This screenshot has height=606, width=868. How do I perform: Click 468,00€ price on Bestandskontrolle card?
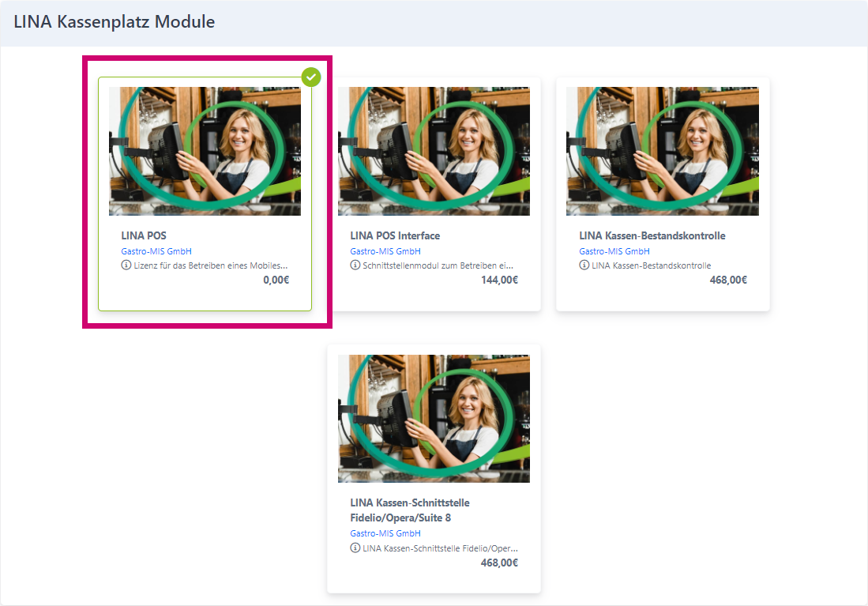click(x=728, y=280)
